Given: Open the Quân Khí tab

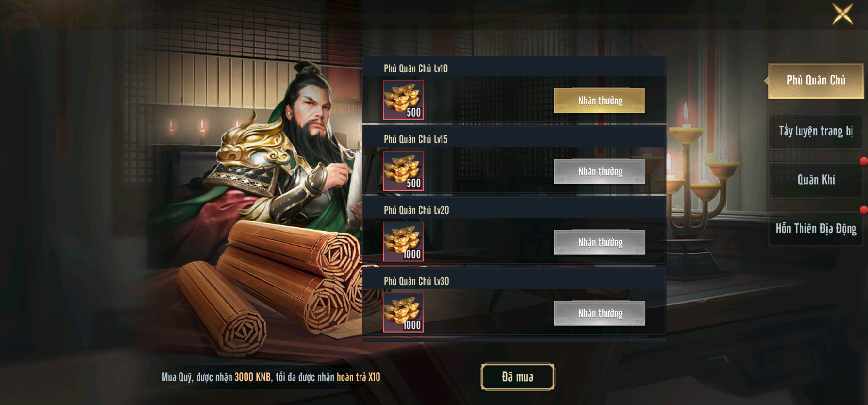Looking at the screenshot, I should pyautogui.click(x=816, y=180).
